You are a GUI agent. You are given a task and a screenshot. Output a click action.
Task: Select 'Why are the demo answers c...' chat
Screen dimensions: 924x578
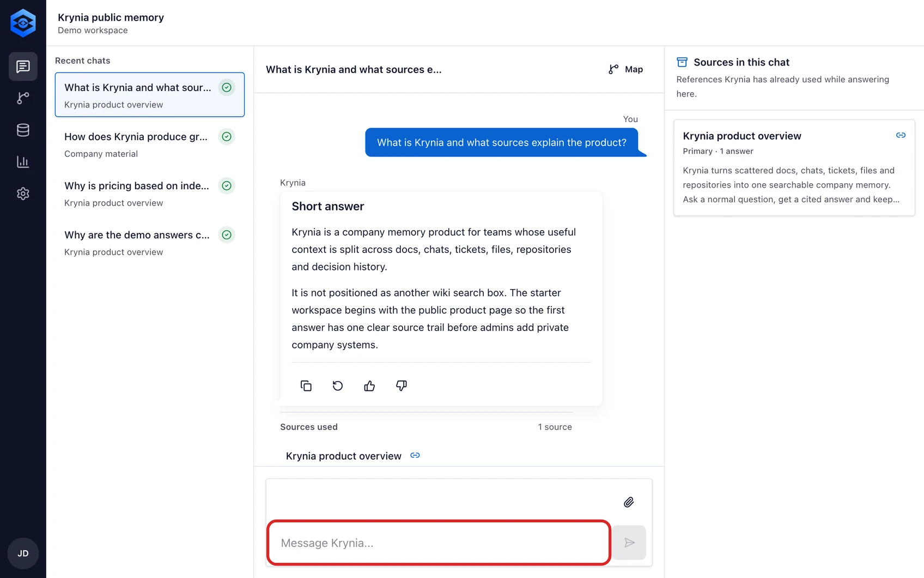[x=150, y=242]
